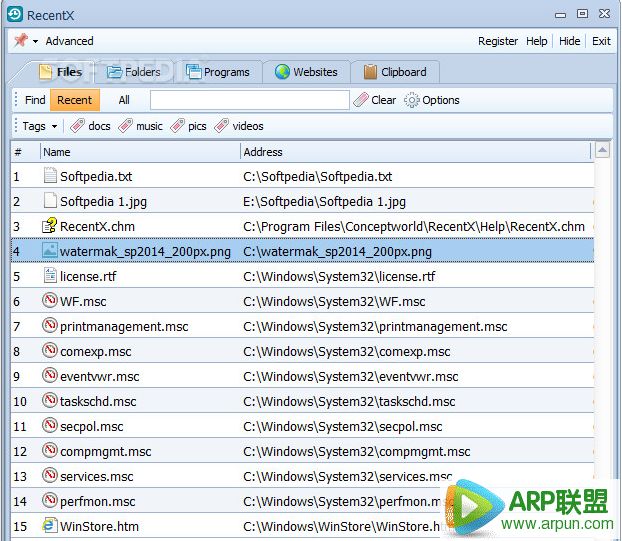This screenshot has height=541, width=622.
Task: Click the scrollbar up arrow
Action: point(602,150)
